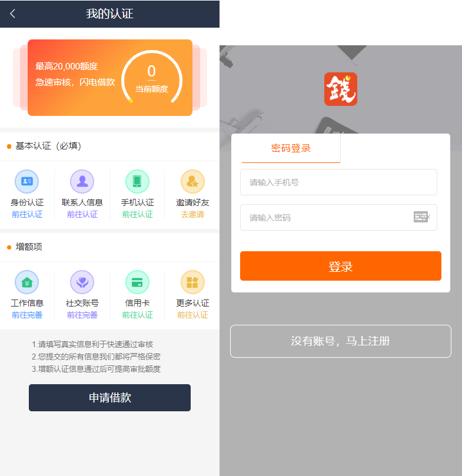
Task: Select the social account heart icon
Action: point(82,282)
